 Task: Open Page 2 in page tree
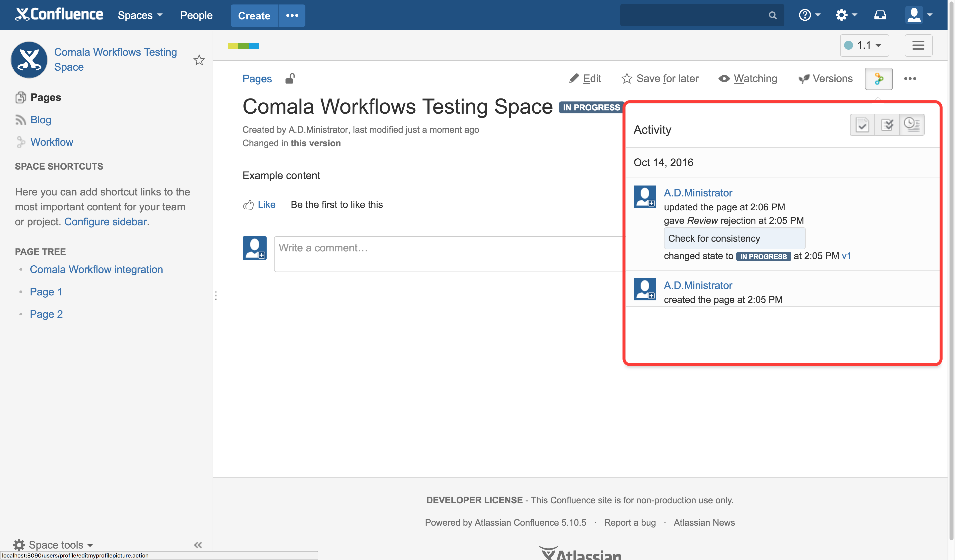coord(46,314)
